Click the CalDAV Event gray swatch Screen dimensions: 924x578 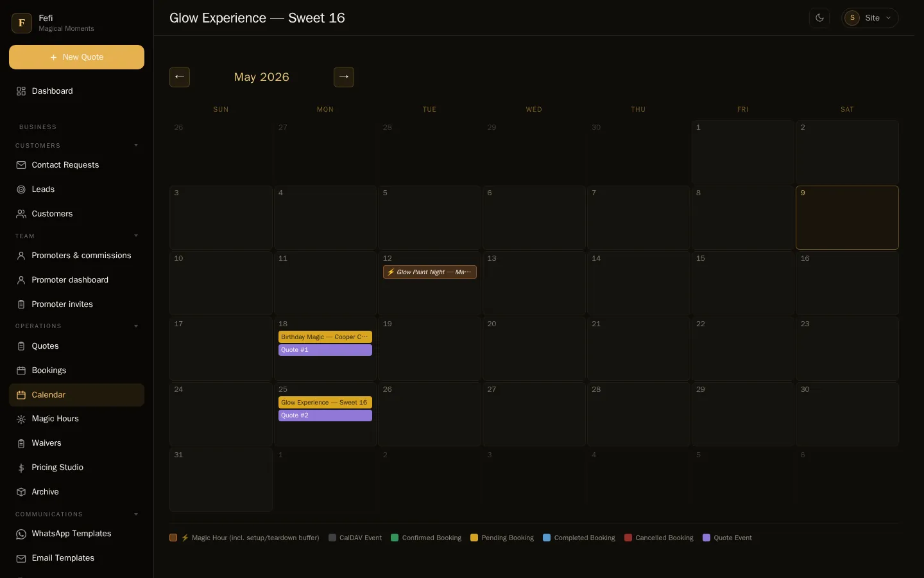[x=332, y=538]
